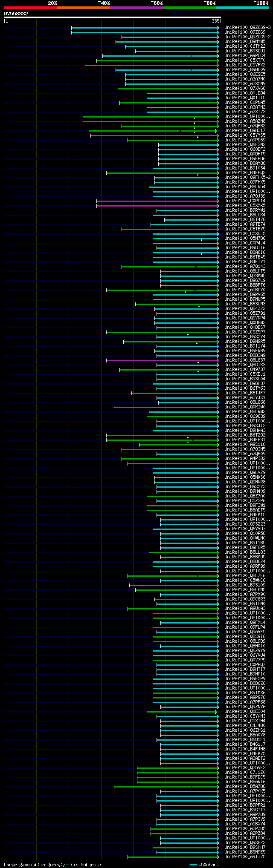Select the UniRef100_Q0JDD4 label
Image resolution: width=273 pixels, height=868 pixels.
(x=245, y=93)
